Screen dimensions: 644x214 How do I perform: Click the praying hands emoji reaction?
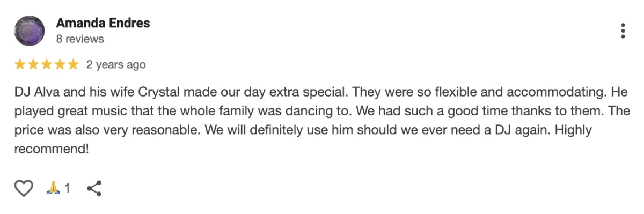click(x=53, y=188)
